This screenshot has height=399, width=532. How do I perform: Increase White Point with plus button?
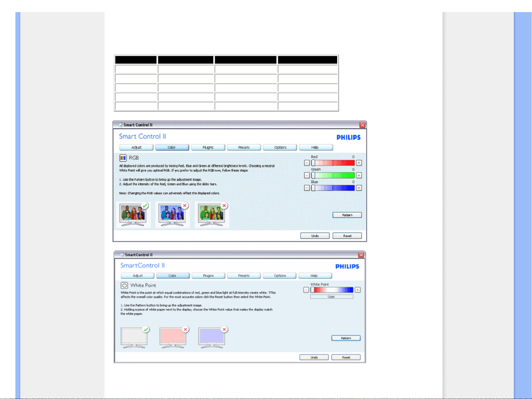coord(358,290)
